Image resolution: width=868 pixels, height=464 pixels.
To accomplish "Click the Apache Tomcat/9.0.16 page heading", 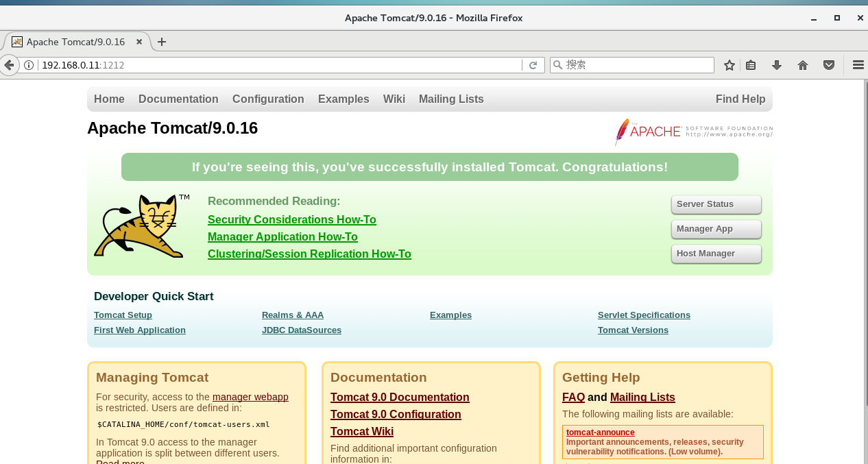I will (172, 128).
